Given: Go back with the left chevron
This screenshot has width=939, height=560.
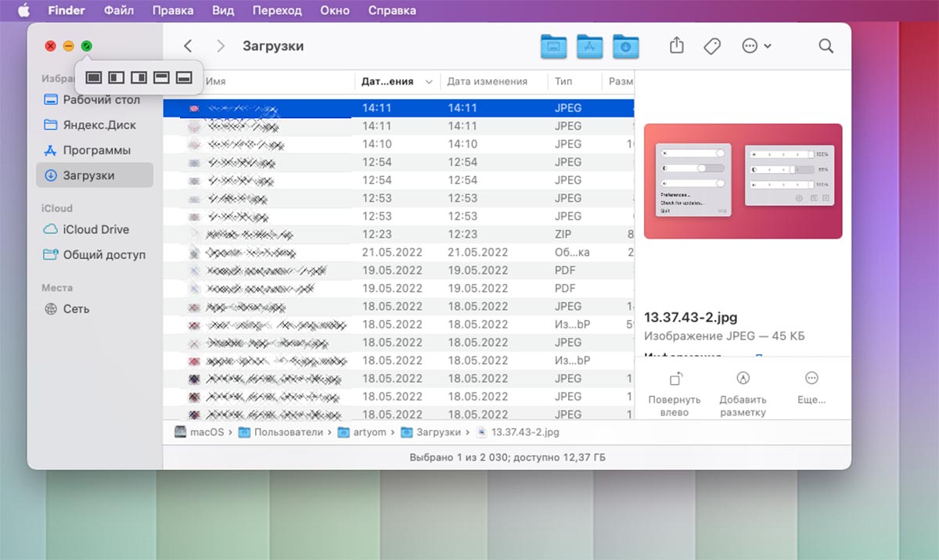Looking at the screenshot, I should [188, 46].
